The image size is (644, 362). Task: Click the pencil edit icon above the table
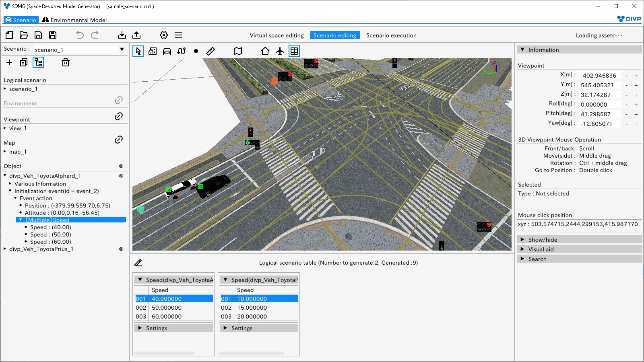click(x=138, y=263)
